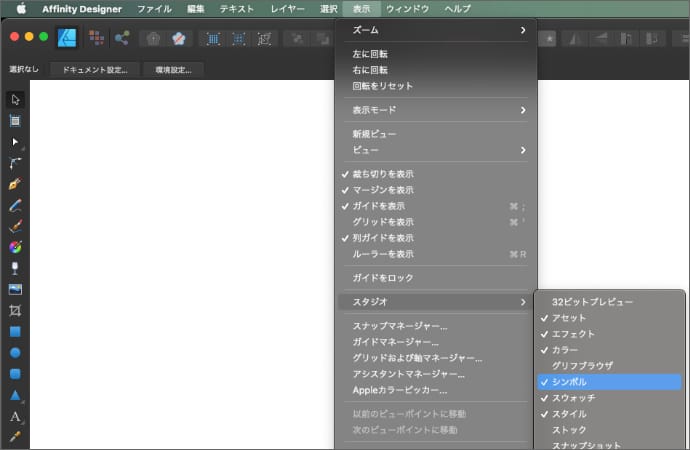The height and width of the screenshot is (450, 690).
Task: Select the Color Picker eyedropper tool
Action: (15, 437)
